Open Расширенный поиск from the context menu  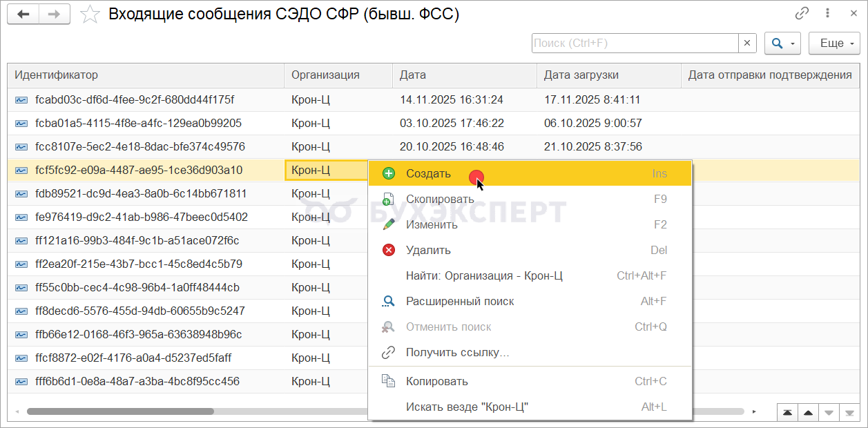coord(460,301)
